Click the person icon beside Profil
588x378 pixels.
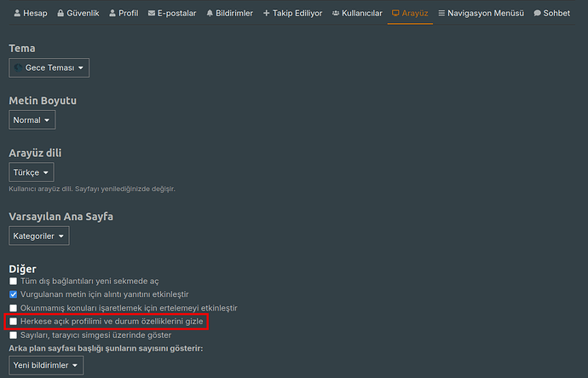click(112, 14)
